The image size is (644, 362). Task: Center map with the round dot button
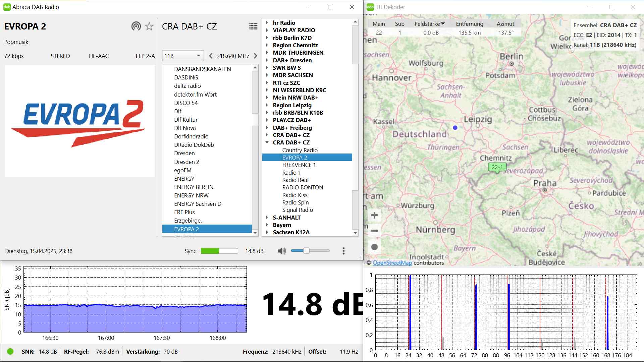pos(375,247)
